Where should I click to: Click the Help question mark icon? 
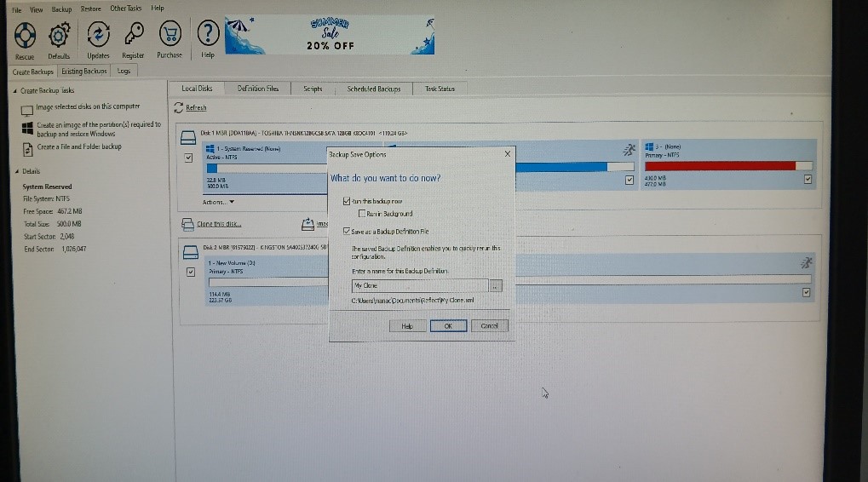(x=208, y=36)
